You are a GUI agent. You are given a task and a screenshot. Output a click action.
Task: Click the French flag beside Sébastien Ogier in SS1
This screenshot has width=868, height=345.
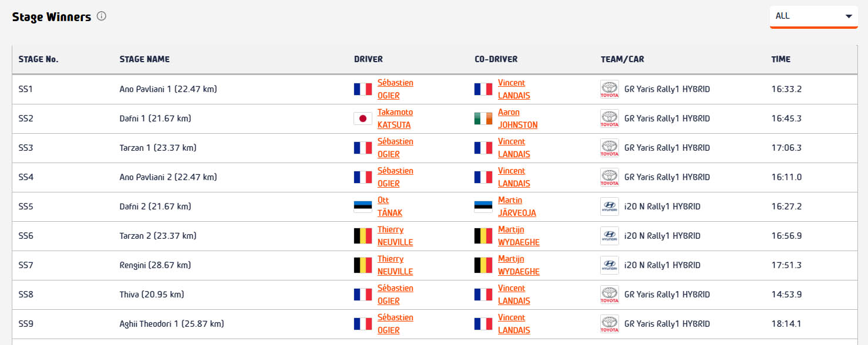pyautogui.click(x=362, y=89)
